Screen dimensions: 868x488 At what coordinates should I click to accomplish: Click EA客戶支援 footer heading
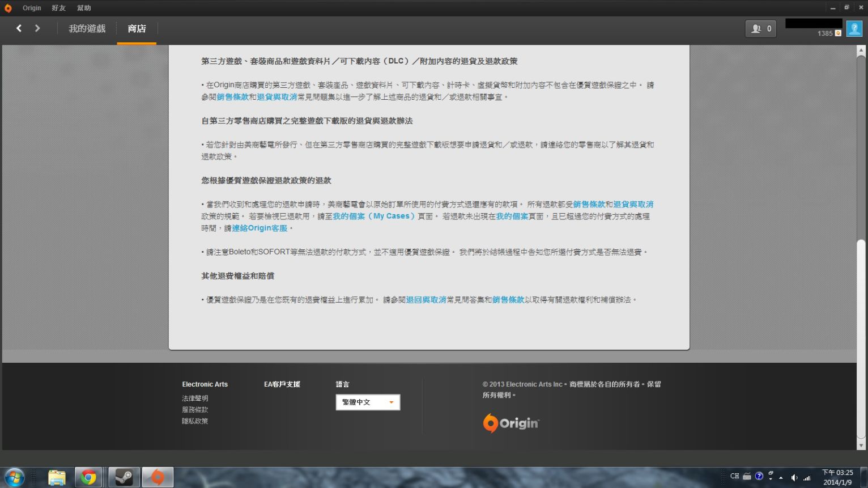pyautogui.click(x=282, y=384)
